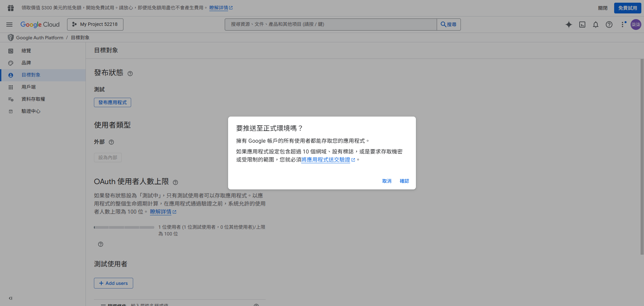Screen dimensions: 644x306
Task: Go to 驗證中心 in the sidebar
Action: (x=31, y=111)
